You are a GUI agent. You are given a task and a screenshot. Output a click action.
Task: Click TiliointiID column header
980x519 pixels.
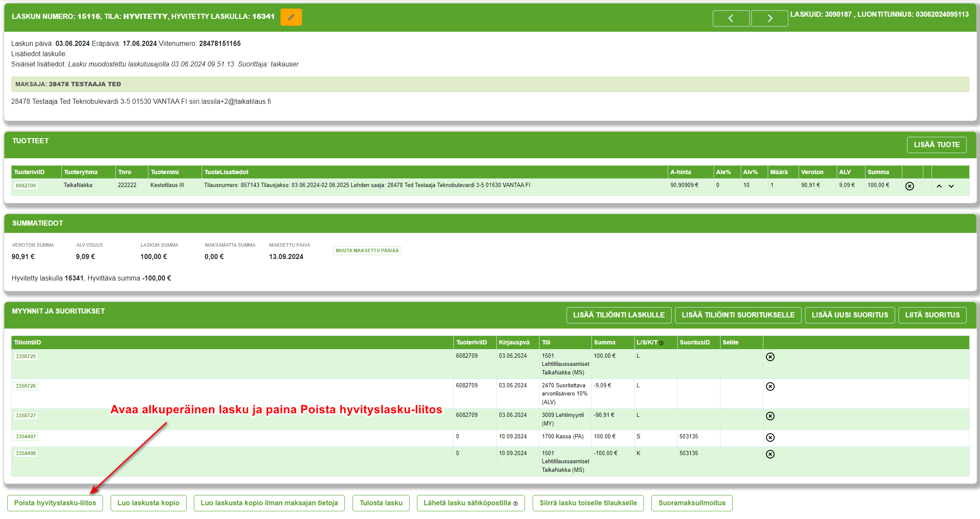click(232, 342)
